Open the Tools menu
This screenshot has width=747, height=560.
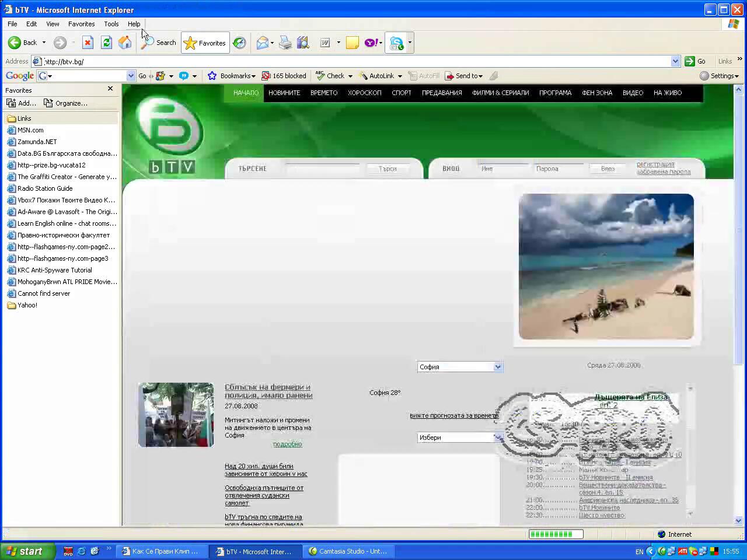pyautogui.click(x=111, y=24)
